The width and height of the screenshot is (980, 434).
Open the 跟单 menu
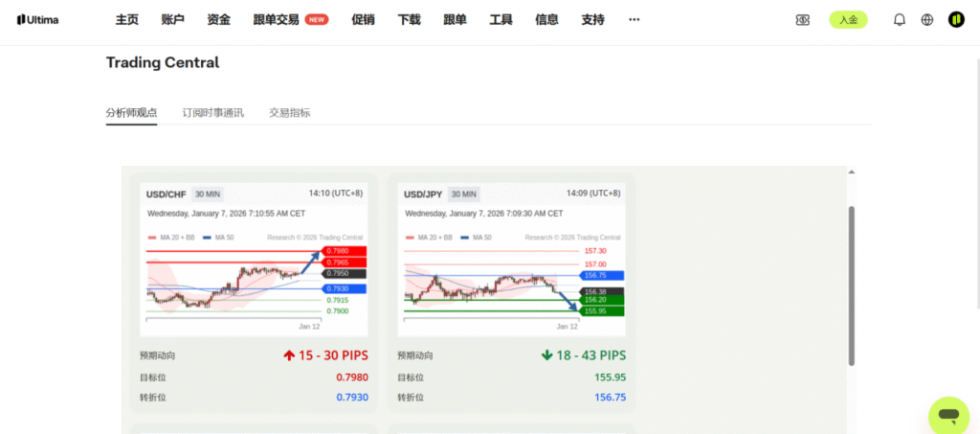(x=455, y=20)
